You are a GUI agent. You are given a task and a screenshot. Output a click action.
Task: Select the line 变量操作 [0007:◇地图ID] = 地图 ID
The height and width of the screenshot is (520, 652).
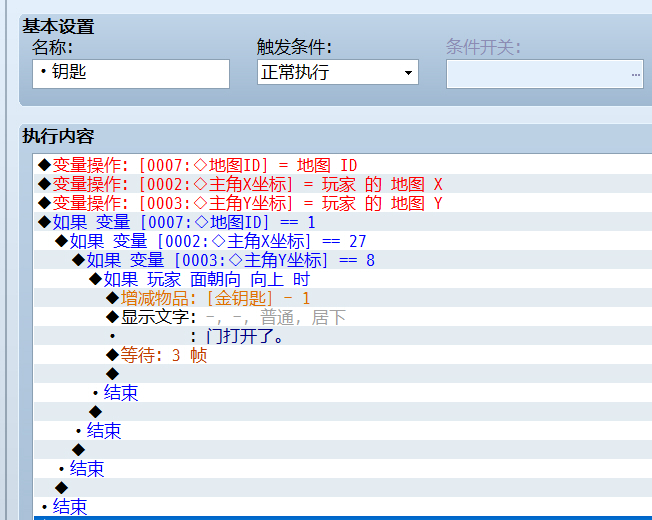pos(343,165)
